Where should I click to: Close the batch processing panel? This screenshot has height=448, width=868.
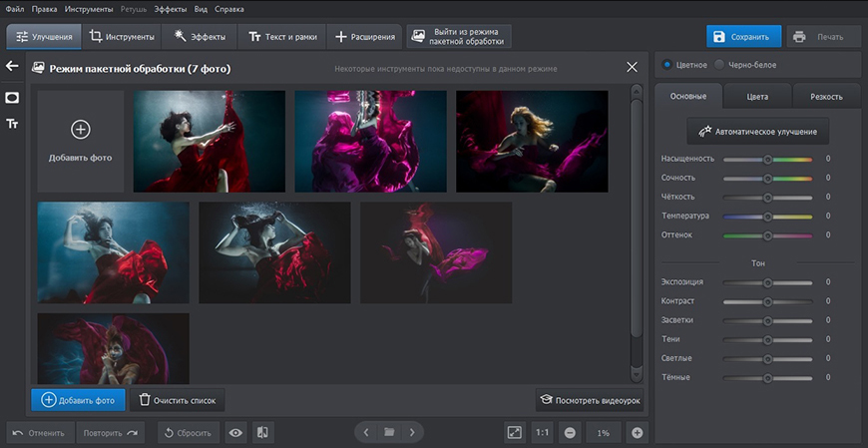point(632,68)
